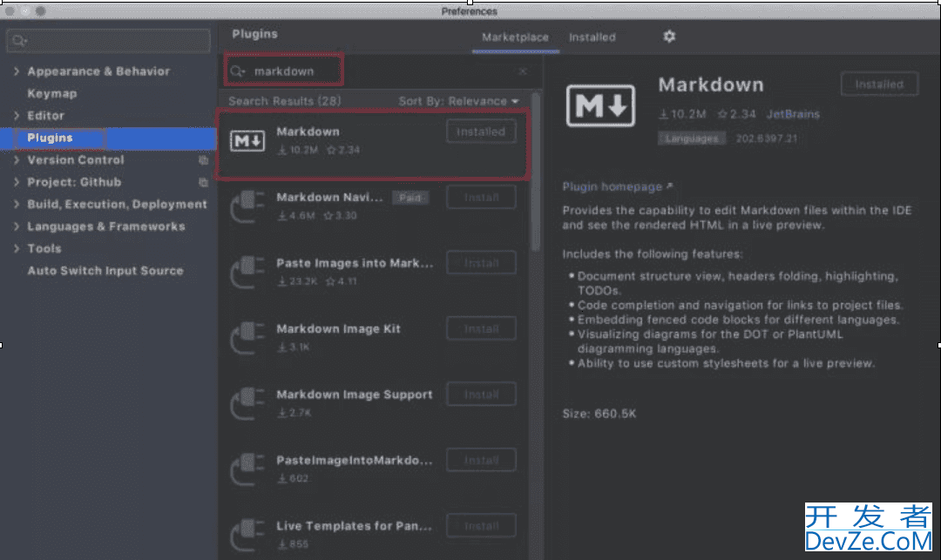Click the Languages category tag
Image resolution: width=941 pixels, height=560 pixels.
tap(691, 138)
